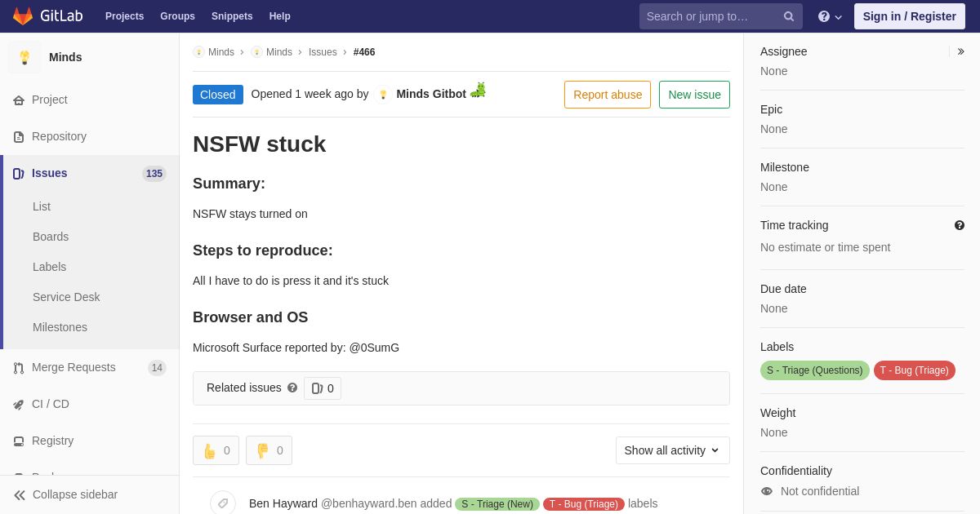Click the search magnifier icon
The width and height of the screenshot is (980, 514).
point(789,16)
